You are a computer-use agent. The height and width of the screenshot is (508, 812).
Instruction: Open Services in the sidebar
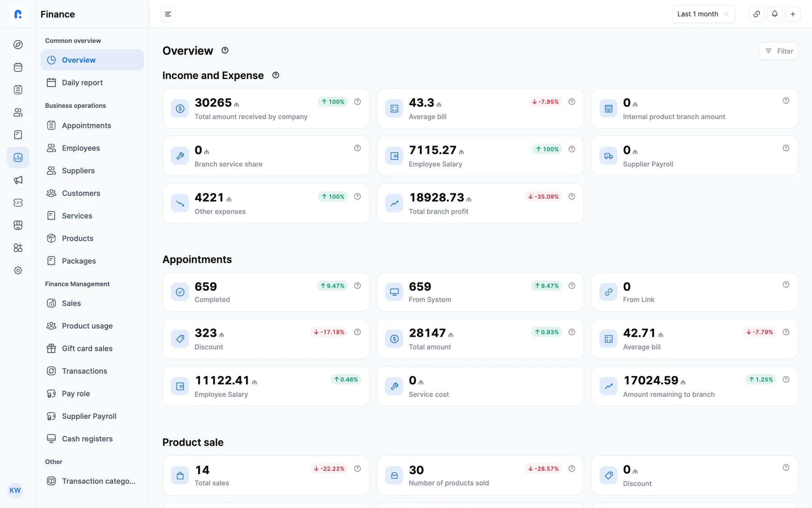pyautogui.click(x=92, y=216)
